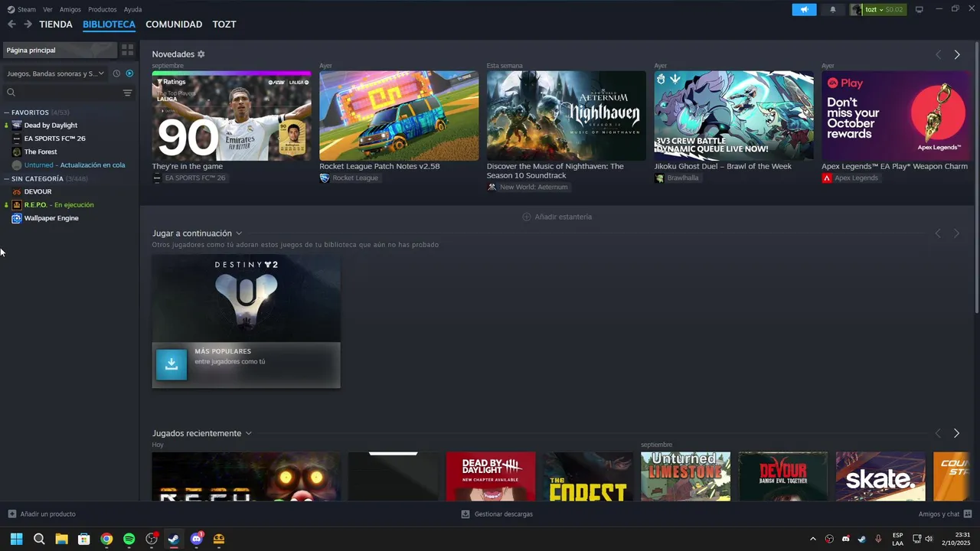This screenshot has width=980, height=551.
Task: Click the library search input field
Action: [x=69, y=93]
